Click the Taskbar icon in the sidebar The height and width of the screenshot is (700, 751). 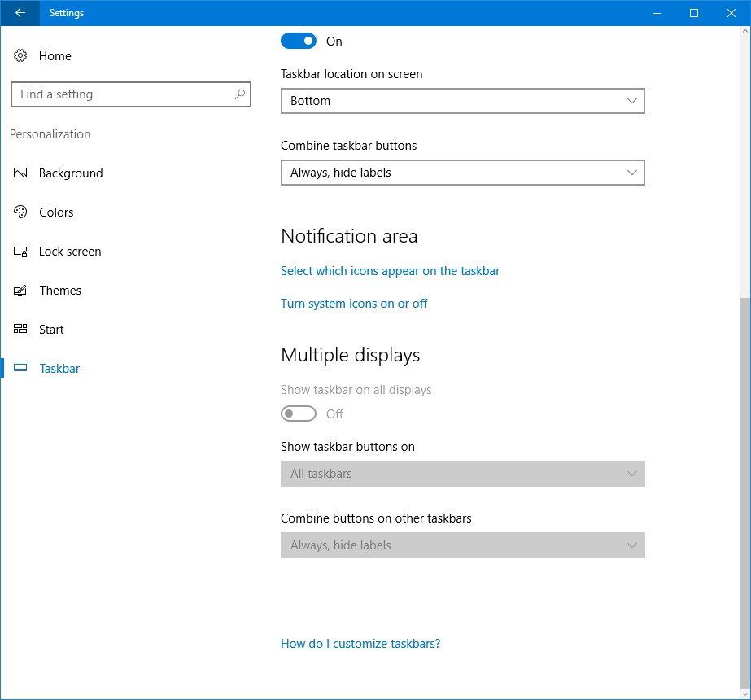point(20,368)
